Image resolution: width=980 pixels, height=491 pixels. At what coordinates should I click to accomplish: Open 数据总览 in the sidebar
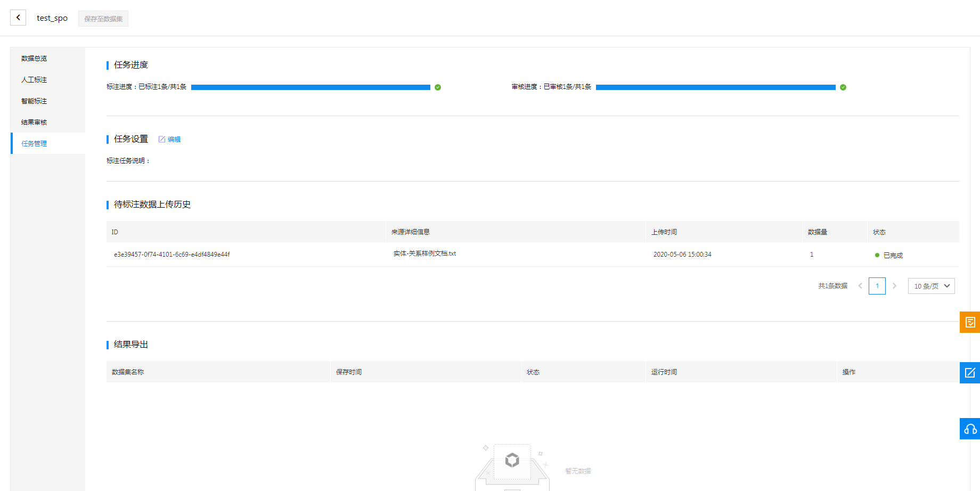click(x=34, y=59)
